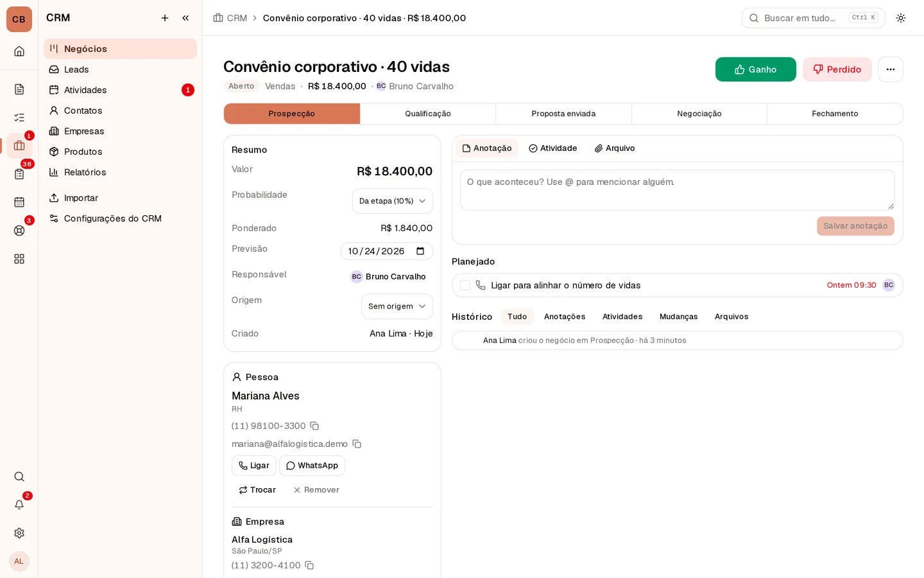Image resolution: width=924 pixels, height=578 pixels.
Task: Open Negócios in the CRM sidebar
Action: click(120, 49)
